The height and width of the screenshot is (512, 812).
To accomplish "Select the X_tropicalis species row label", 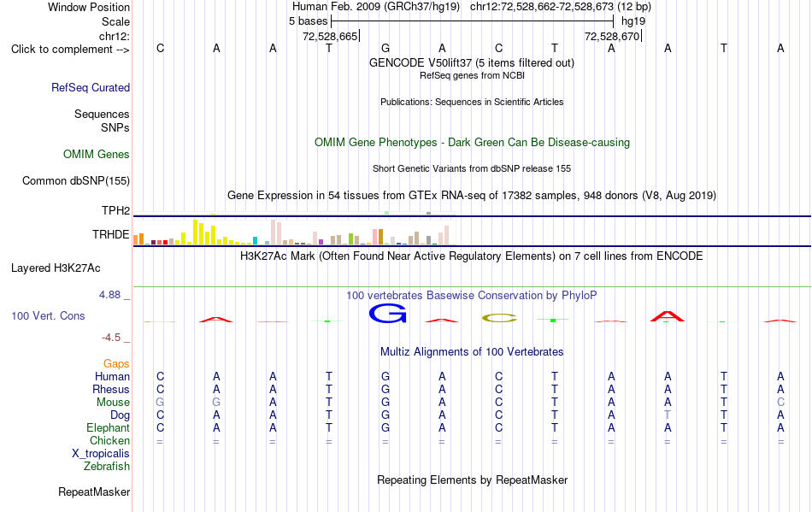I will 101,454.
